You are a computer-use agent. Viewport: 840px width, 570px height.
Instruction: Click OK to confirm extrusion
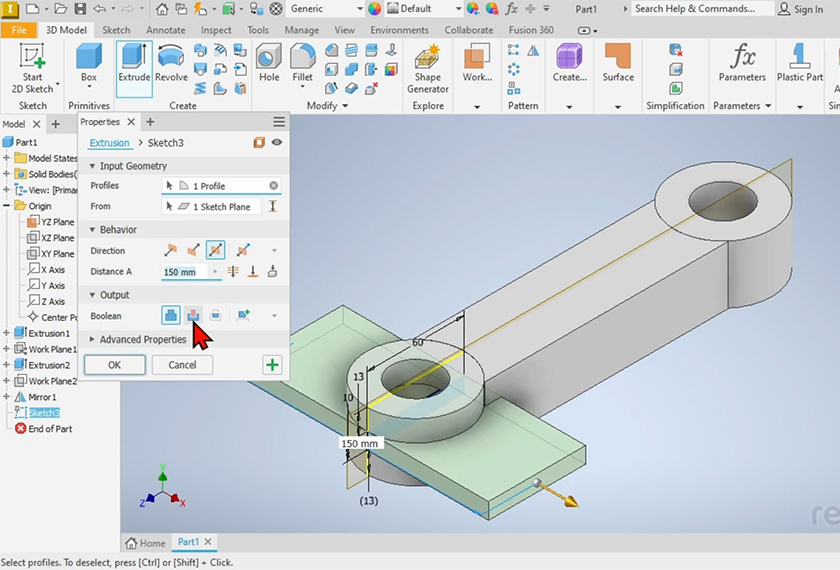coord(114,365)
